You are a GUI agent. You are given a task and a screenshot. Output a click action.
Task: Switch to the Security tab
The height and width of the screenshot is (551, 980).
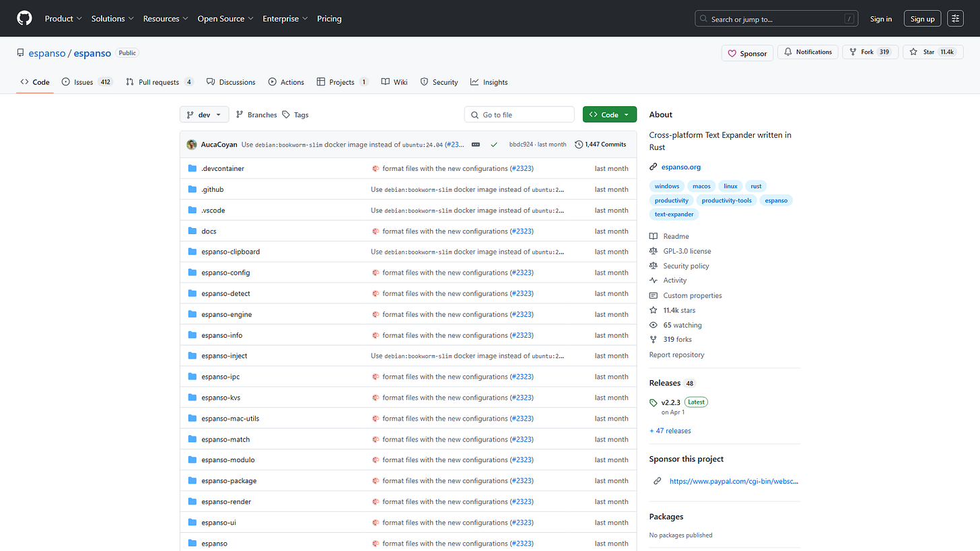point(439,82)
